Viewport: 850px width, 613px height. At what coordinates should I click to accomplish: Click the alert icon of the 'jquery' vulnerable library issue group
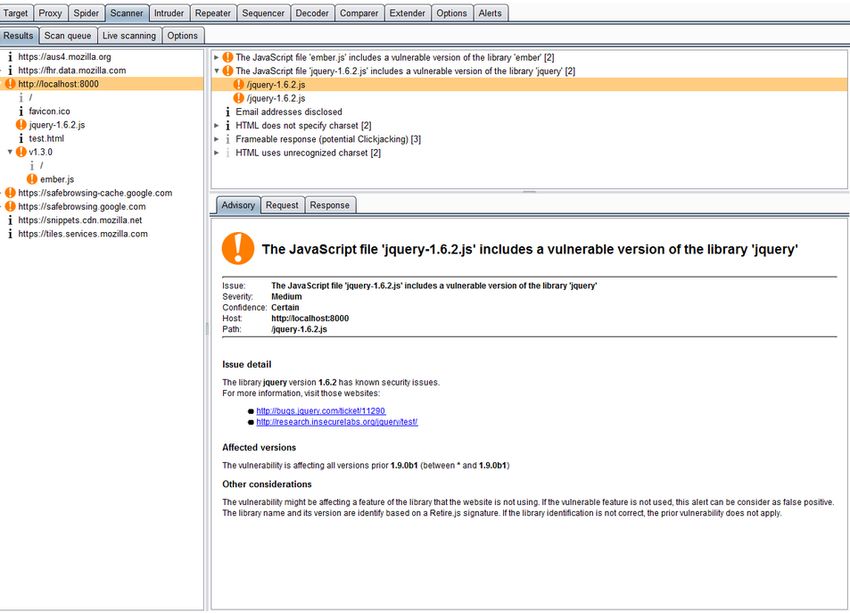pos(228,70)
